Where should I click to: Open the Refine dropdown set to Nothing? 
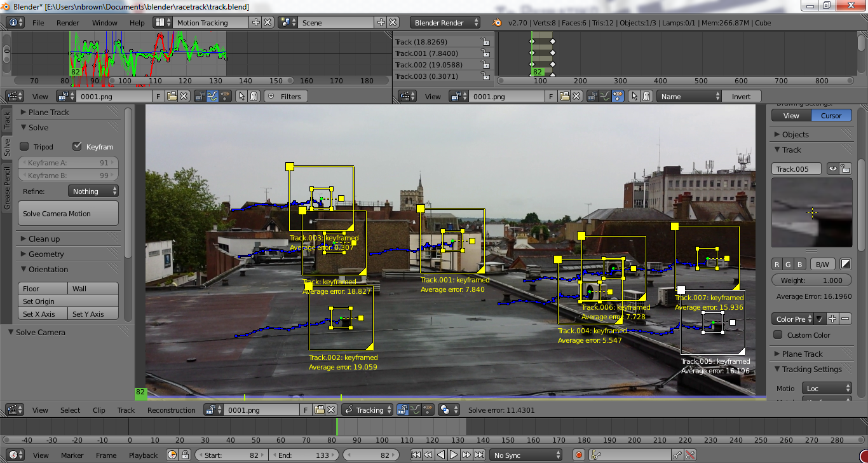coord(93,191)
